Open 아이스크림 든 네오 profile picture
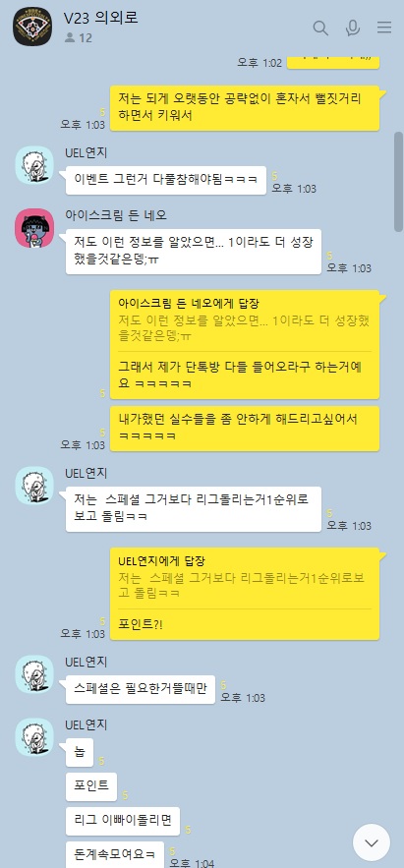 (x=34, y=228)
